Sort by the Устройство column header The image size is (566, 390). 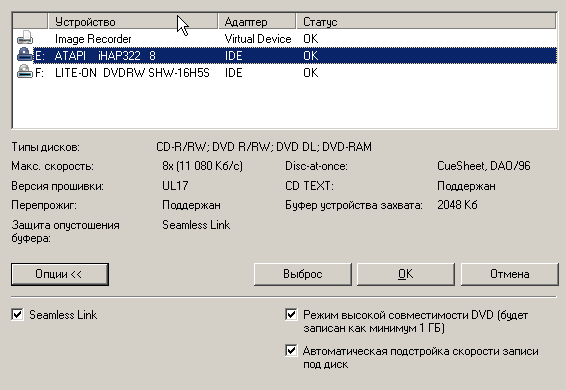point(133,22)
